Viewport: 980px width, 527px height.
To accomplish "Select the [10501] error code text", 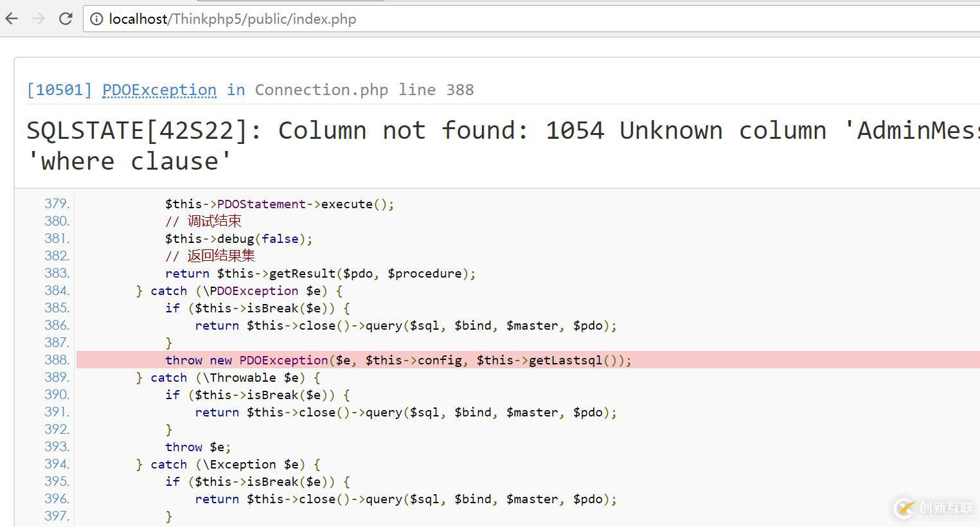I will click(59, 90).
